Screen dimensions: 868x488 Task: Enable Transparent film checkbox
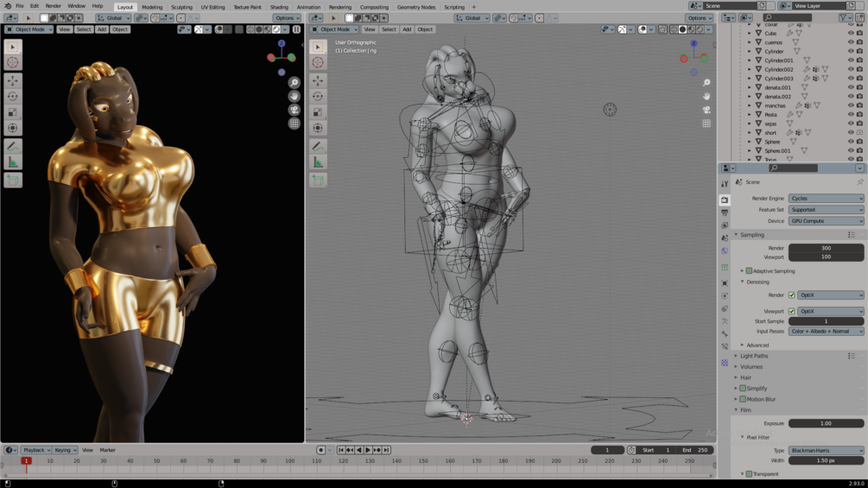[x=749, y=474]
